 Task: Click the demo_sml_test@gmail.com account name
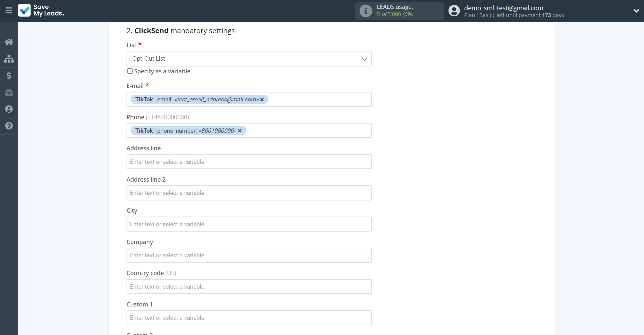[x=503, y=8]
